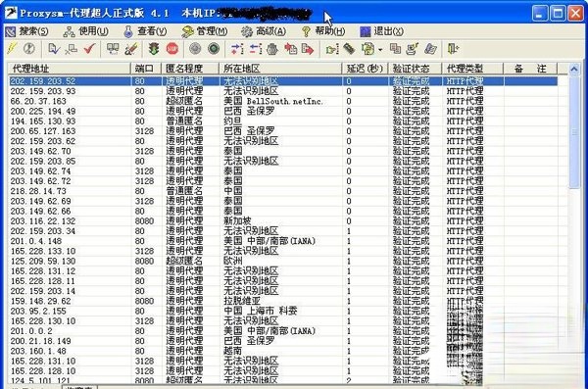This screenshot has height=389, width=588.
Task: Click the red STOP sign icon
Action: (172, 49)
